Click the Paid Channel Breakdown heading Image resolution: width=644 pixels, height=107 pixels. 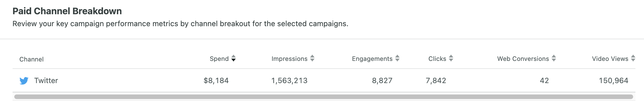[67, 11]
